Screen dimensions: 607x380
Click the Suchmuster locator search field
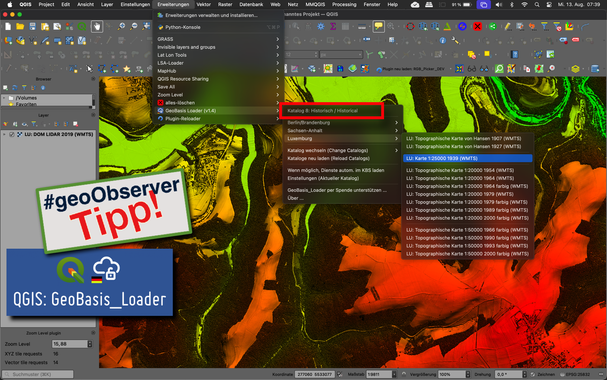coord(38,374)
